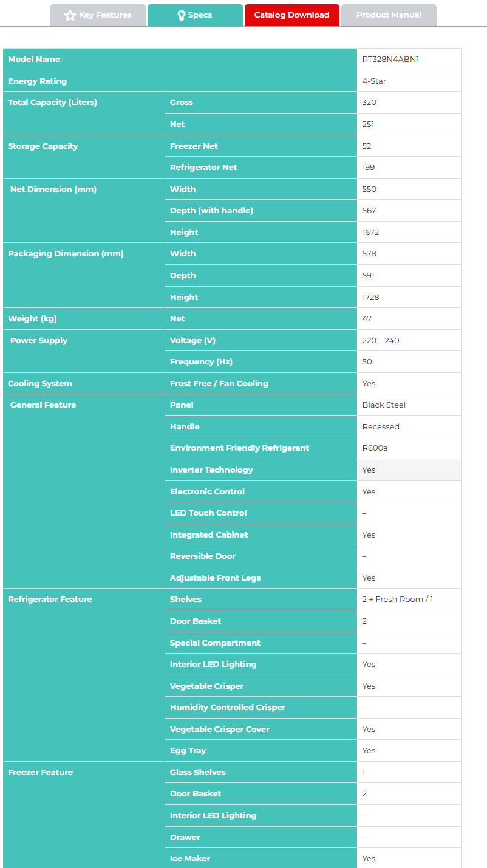Click the Voltage (V) label
The width and height of the screenshot is (487, 868).
[x=192, y=341]
